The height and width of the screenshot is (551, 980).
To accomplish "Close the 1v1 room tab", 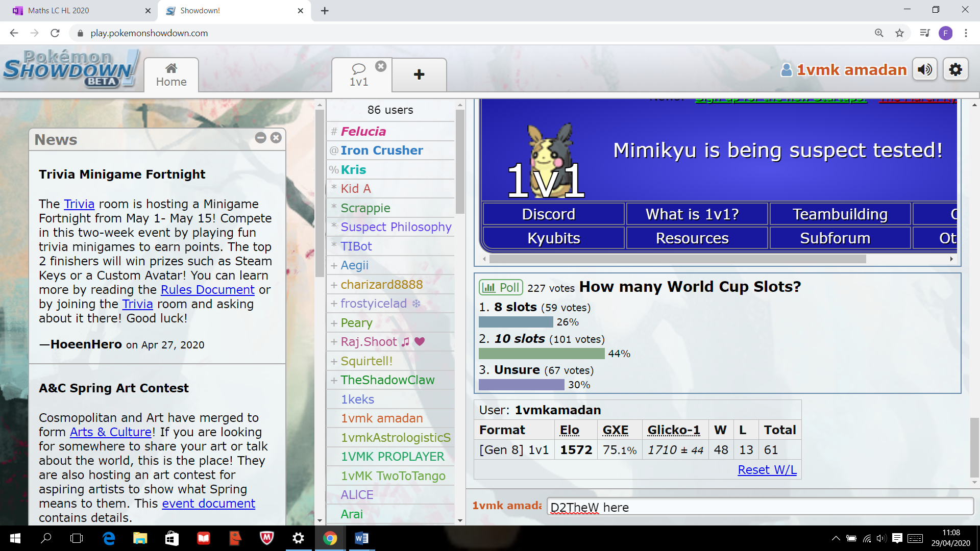I will (x=381, y=66).
